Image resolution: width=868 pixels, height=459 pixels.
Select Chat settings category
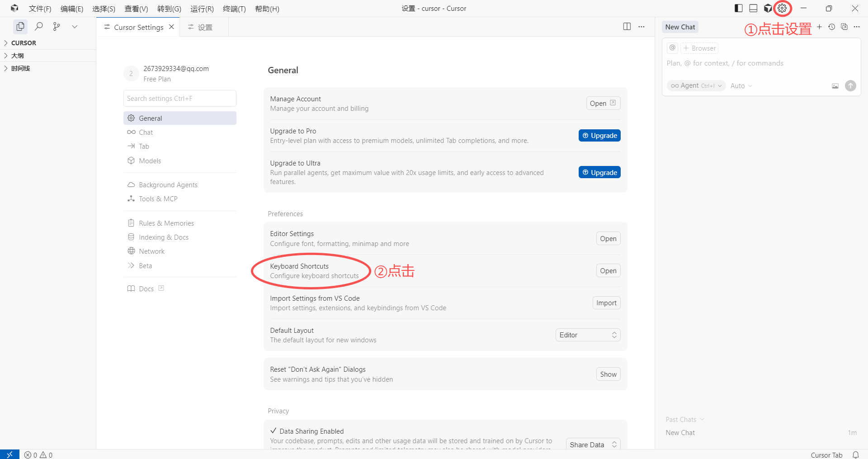point(179,132)
